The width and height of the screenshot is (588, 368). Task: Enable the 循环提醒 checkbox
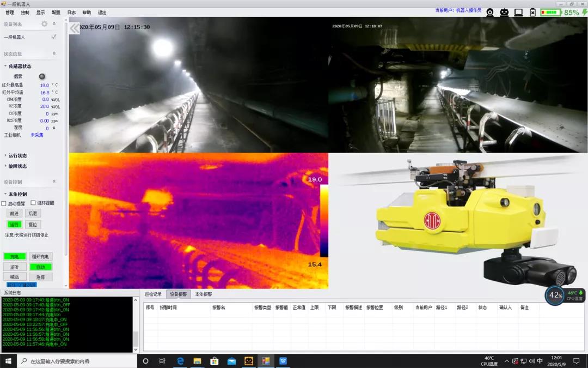(x=33, y=203)
